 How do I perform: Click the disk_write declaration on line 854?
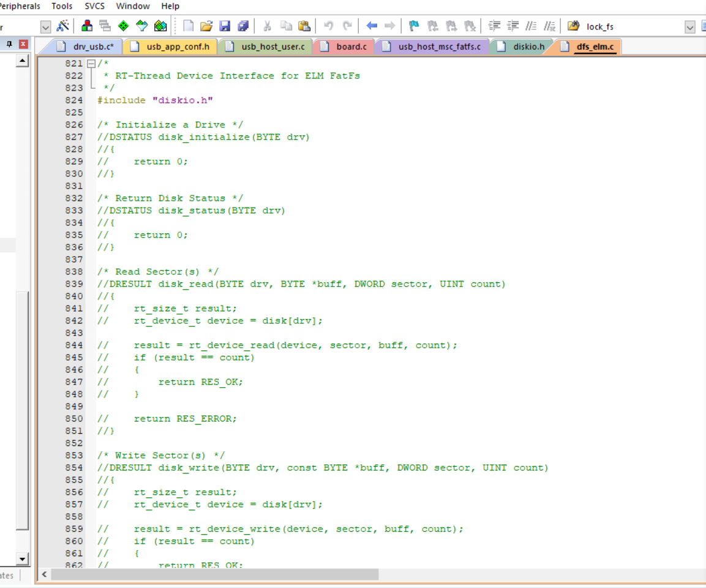[323, 468]
